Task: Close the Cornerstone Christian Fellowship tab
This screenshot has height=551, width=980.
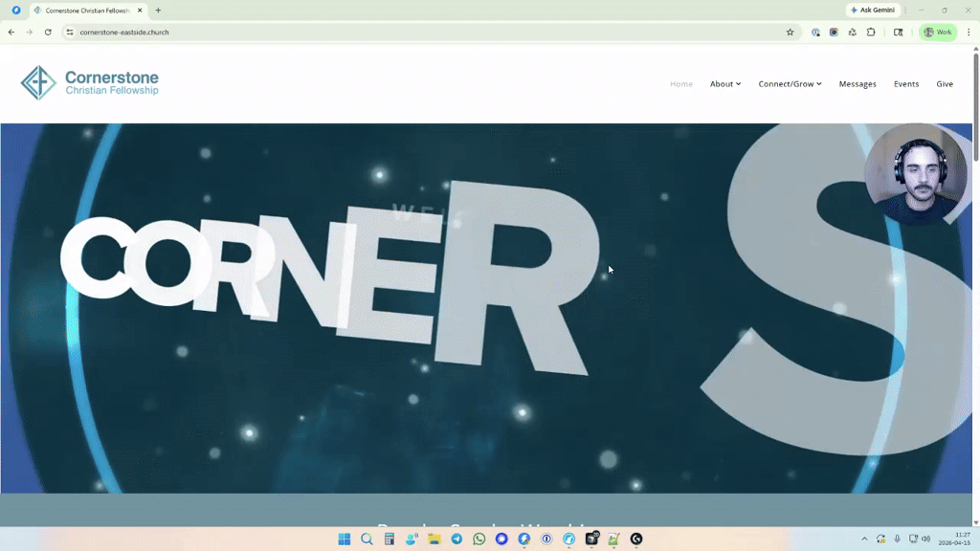Action: click(140, 10)
